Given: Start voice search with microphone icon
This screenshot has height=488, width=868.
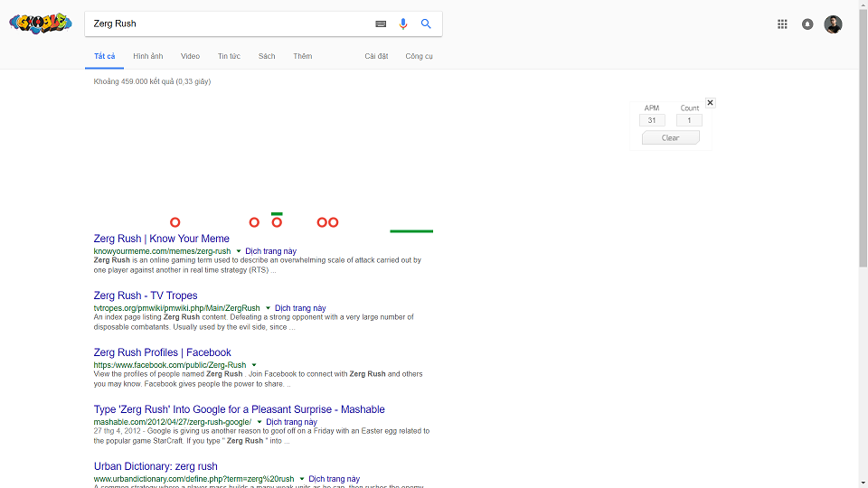Looking at the screenshot, I should [x=403, y=23].
